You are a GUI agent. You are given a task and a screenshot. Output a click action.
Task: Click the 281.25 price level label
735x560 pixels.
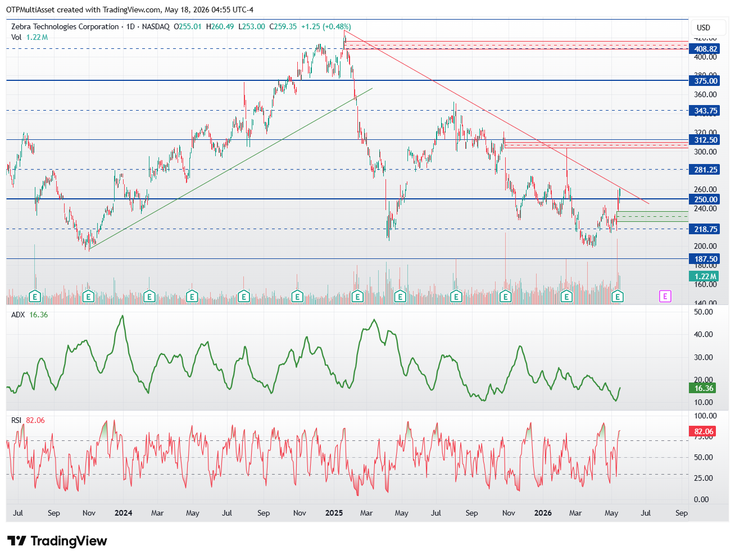tap(706, 170)
